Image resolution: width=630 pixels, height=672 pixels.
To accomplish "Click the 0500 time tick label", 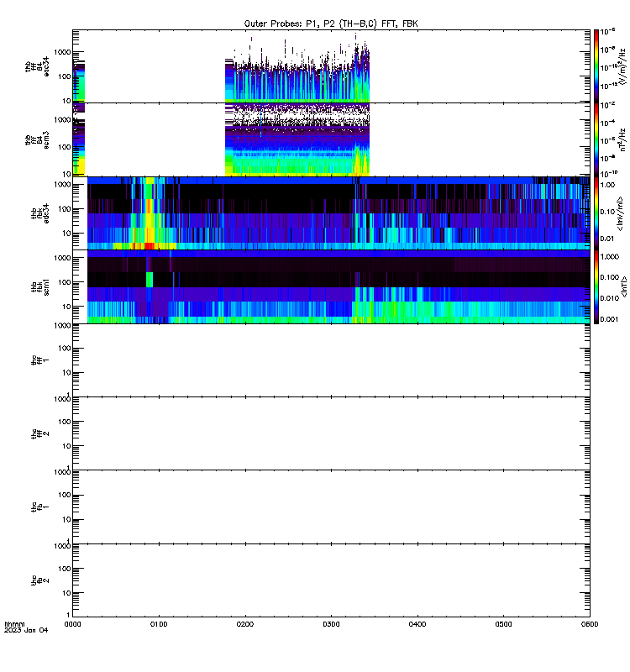I will (x=503, y=624).
